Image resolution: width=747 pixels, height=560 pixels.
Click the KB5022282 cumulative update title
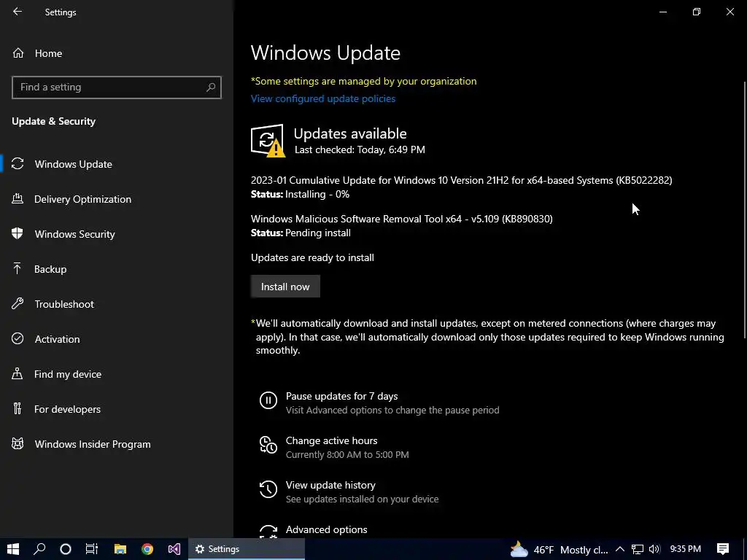[461, 180]
